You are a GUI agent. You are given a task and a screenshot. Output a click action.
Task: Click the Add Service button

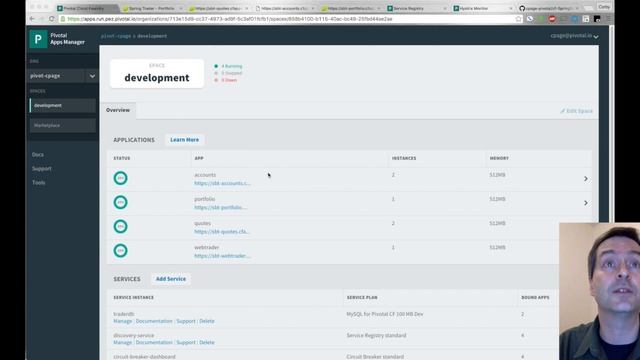(171, 279)
